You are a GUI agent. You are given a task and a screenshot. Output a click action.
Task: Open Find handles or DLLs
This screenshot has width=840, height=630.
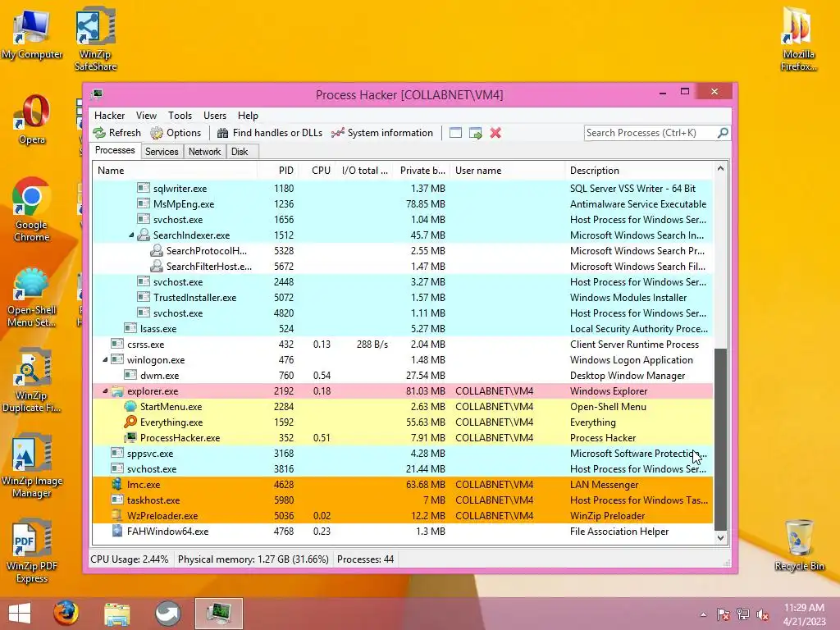pos(270,133)
